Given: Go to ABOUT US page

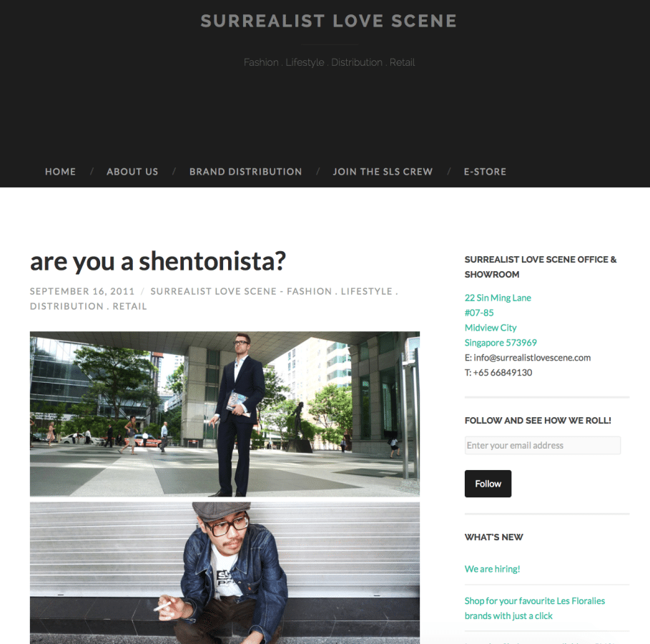Looking at the screenshot, I should [132, 172].
